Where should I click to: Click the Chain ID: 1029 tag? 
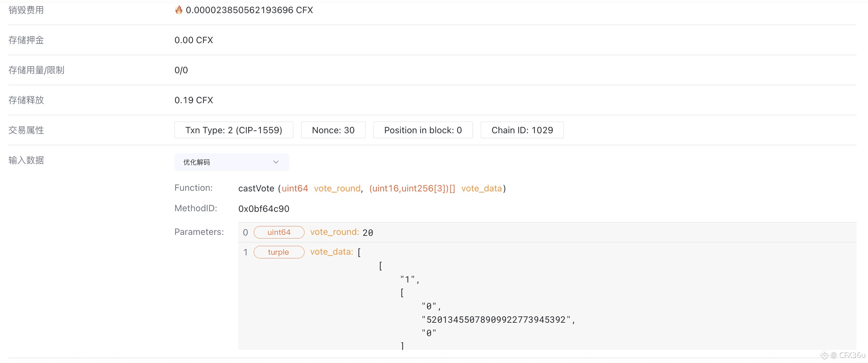522,130
